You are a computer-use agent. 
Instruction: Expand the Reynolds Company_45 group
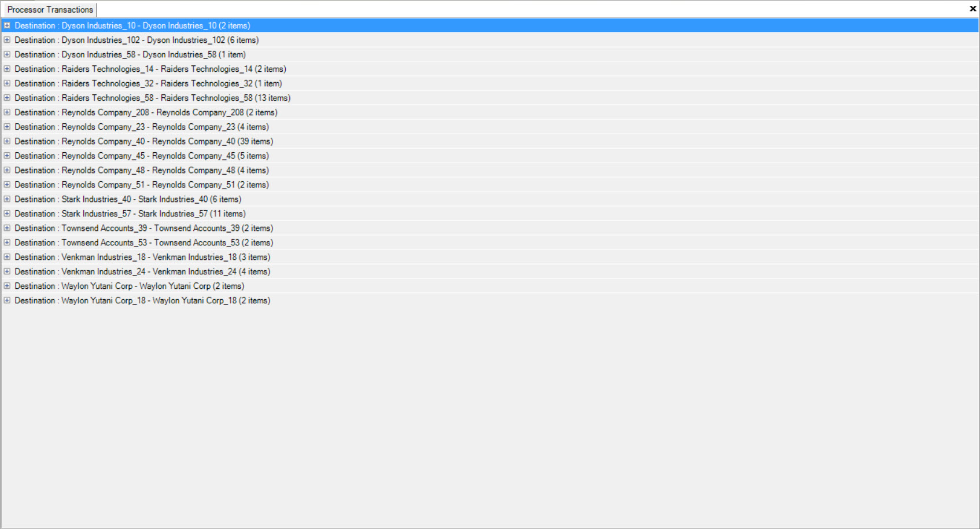(7, 156)
